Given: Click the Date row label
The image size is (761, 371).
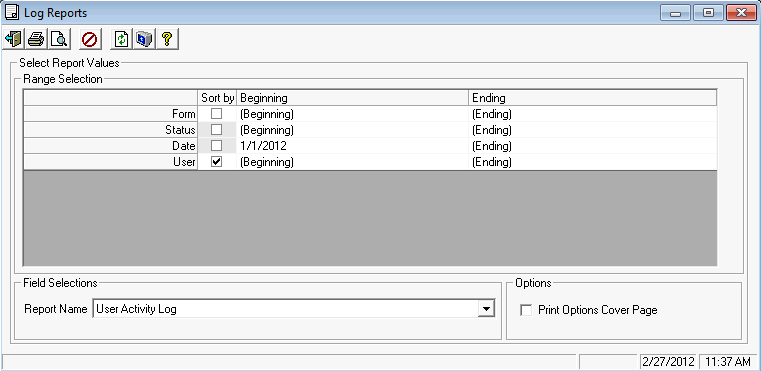Looking at the screenshot, I should click(111, 146).
